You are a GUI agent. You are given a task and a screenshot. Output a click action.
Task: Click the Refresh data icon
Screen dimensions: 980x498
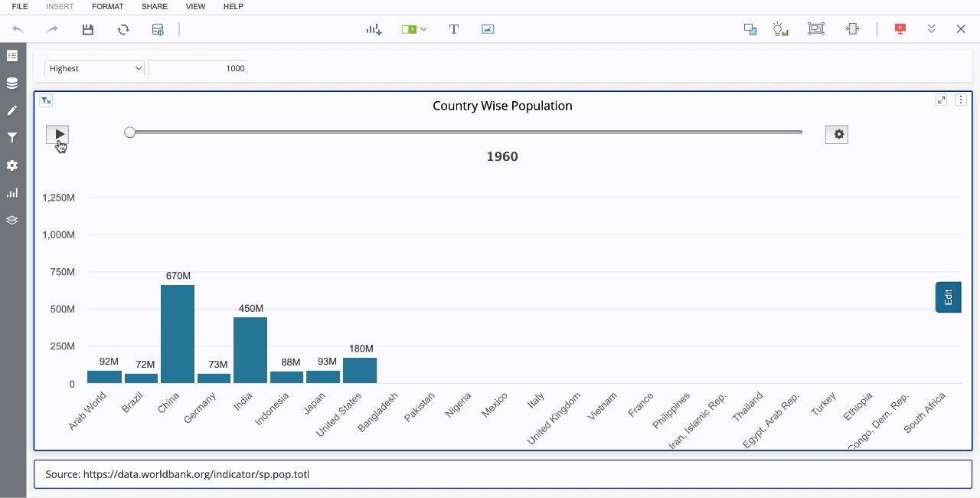coord(123,29)
